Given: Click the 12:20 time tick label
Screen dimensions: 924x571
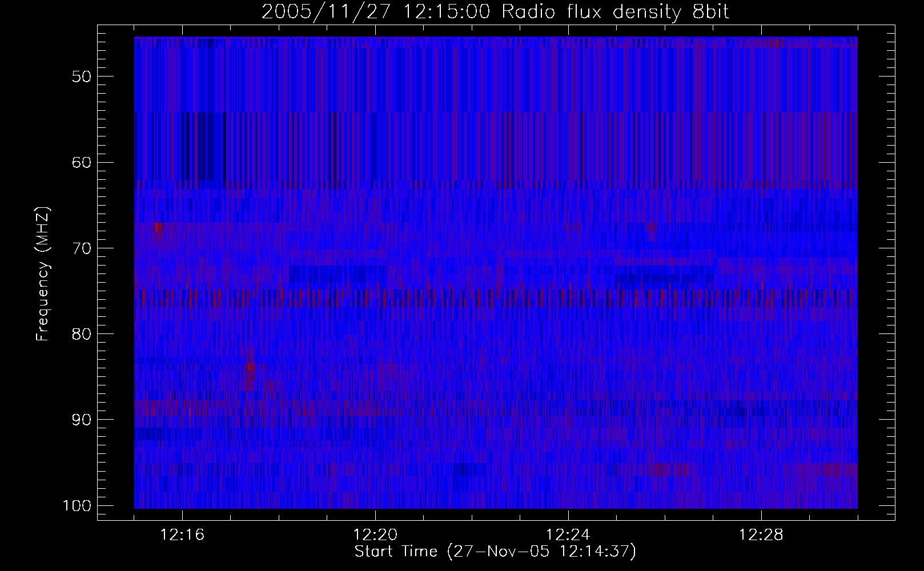Looking at the screenshot, I should tap(376, 535).
